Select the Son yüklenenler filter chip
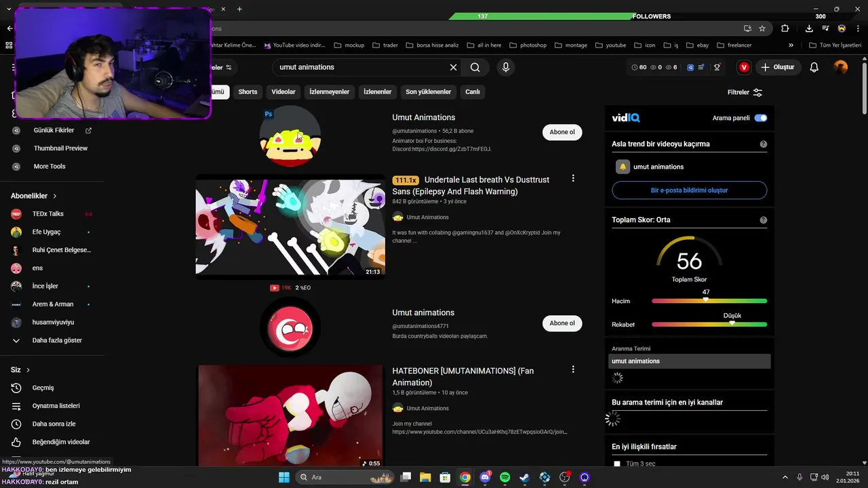868x488 pixels. coord(429,91)
